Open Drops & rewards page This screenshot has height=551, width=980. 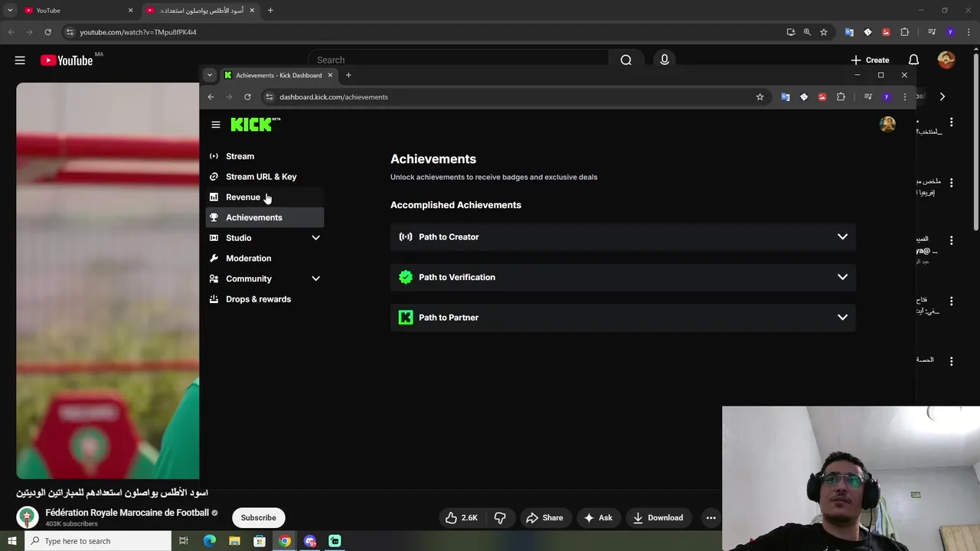click(x=265, y=299)
